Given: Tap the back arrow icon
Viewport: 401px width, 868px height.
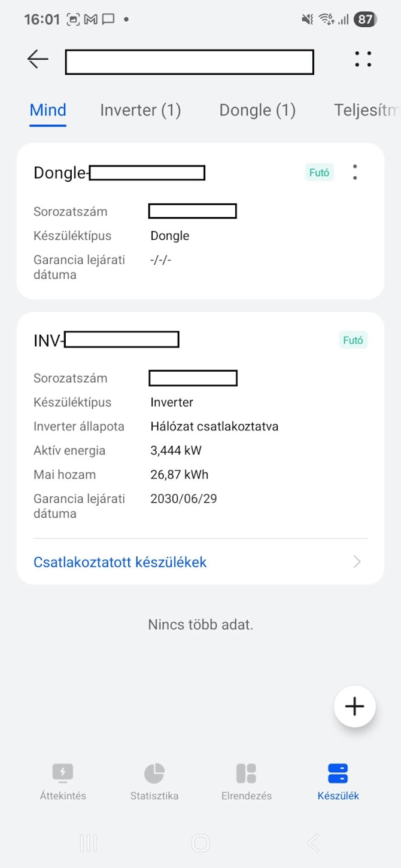Looking at the screenshot, I should click(x=38, y=59).
